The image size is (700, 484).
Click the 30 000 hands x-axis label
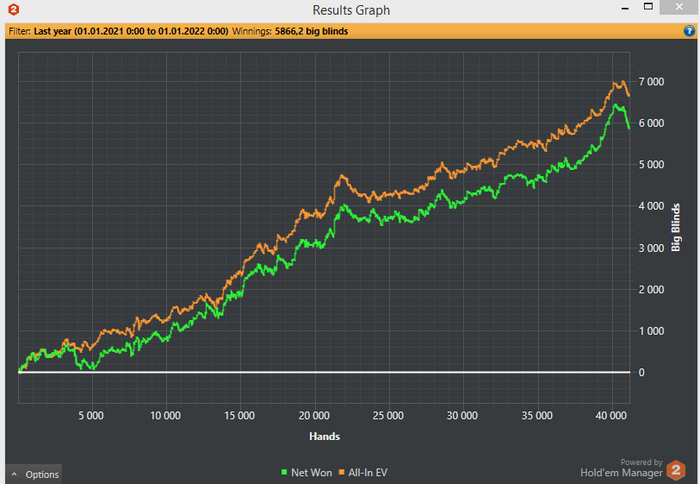(462, 416)
